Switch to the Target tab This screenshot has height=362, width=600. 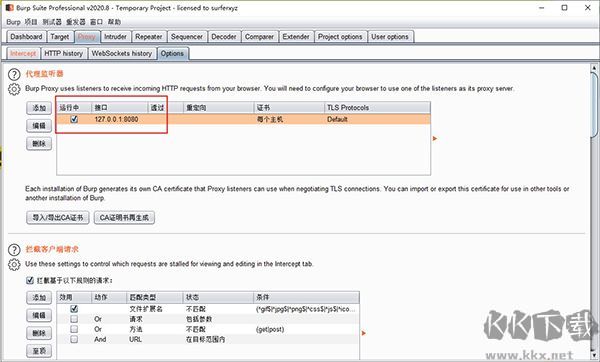pyautogui.click(x=60, y=37)
